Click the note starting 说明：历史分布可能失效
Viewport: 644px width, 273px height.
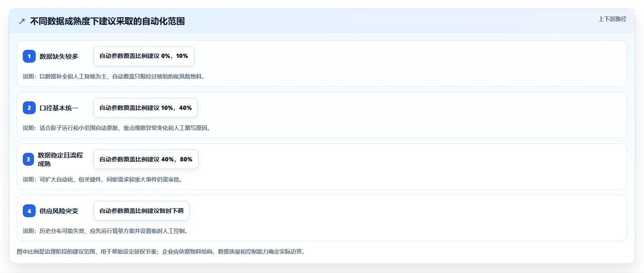tap(105, 231)
